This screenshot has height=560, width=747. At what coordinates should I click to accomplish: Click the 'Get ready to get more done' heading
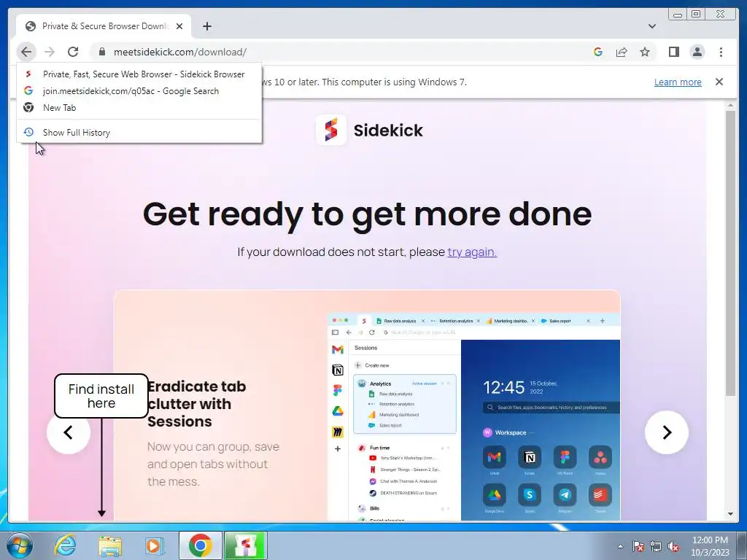(368, 214)
